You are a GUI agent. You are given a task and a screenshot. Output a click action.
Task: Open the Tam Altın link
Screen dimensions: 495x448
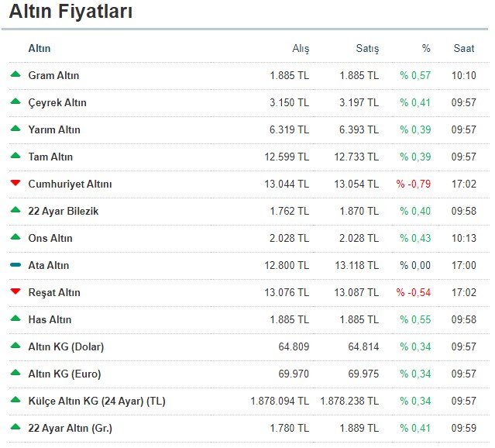click(50, 157)
